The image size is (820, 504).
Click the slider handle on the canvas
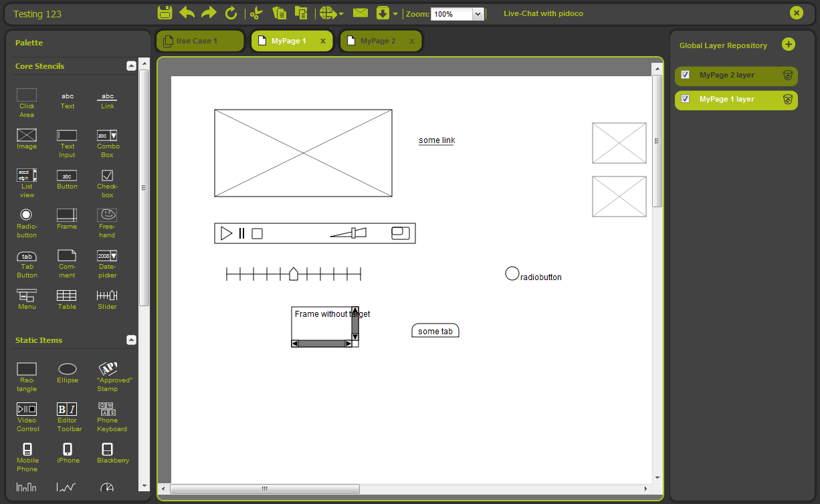pos(293,274)
